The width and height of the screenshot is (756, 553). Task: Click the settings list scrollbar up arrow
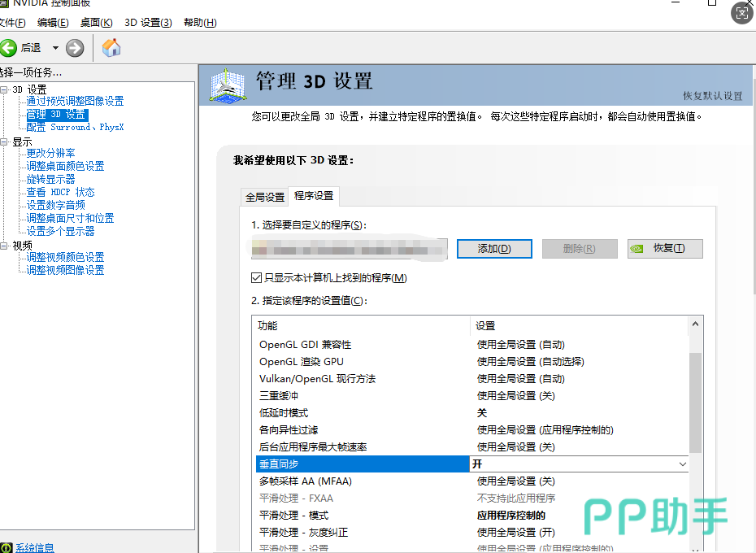point(695,324)
